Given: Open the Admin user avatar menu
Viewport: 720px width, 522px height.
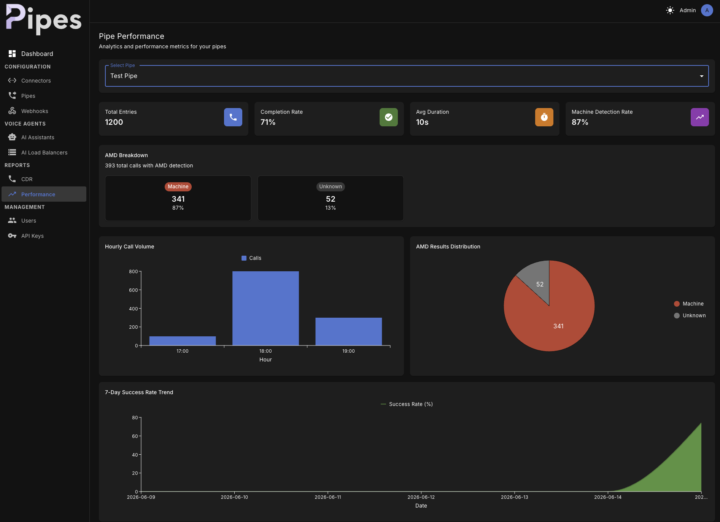Looking at the screenshot, I should (x=707, y=10).
